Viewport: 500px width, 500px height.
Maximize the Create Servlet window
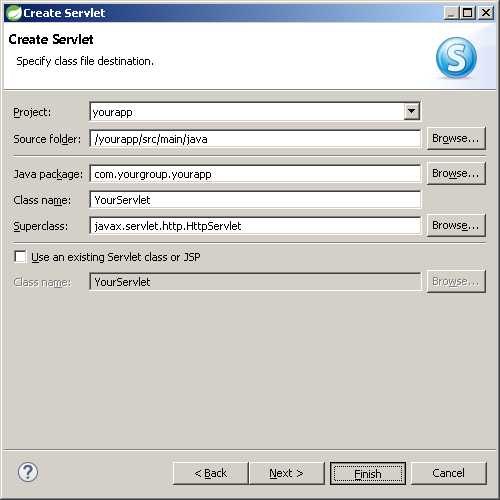point(468,13)
